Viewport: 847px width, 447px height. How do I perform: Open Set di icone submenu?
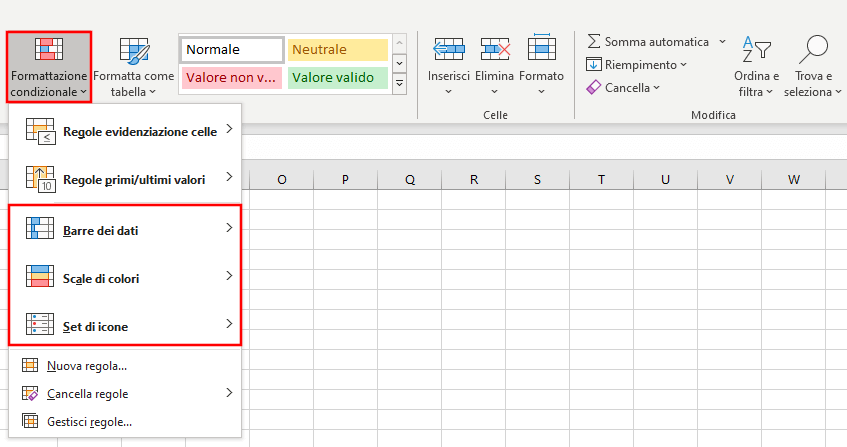click(x=125, y=327)
